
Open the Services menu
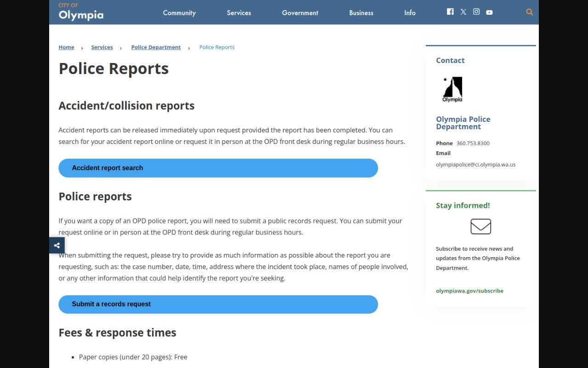pos(239,13)
